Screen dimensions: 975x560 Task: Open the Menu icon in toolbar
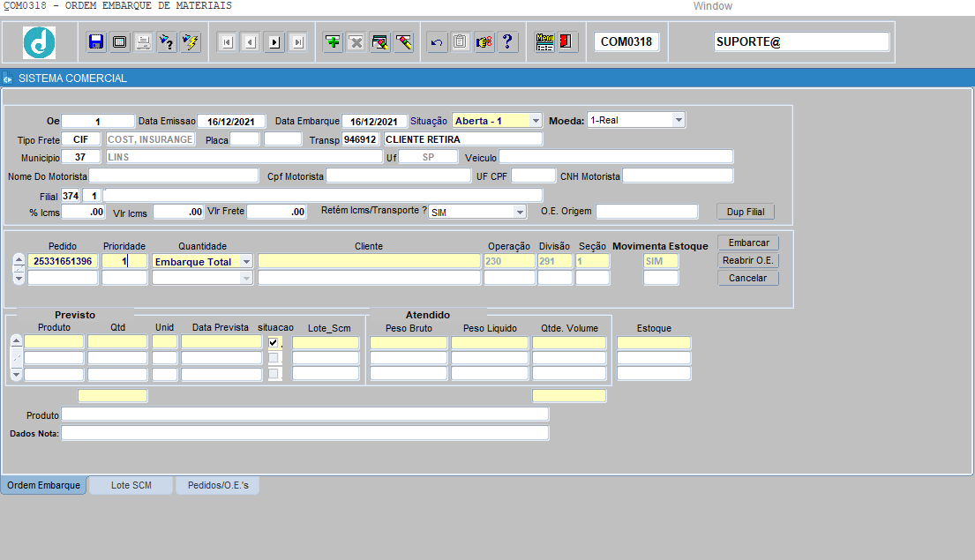[x=544, y=42]
